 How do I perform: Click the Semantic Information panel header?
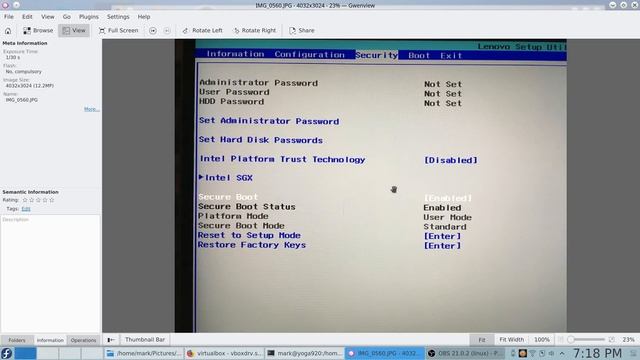point(31,192)
